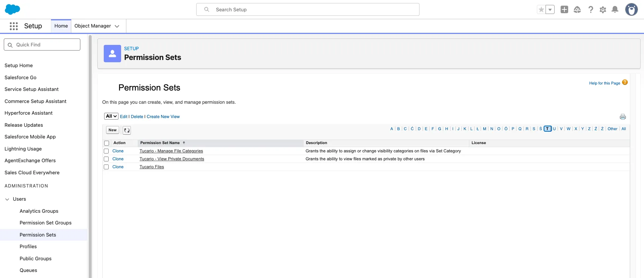644x278 pixels.
Task: Clone Tucario - View Private Documents set
Action: point(118,159)
